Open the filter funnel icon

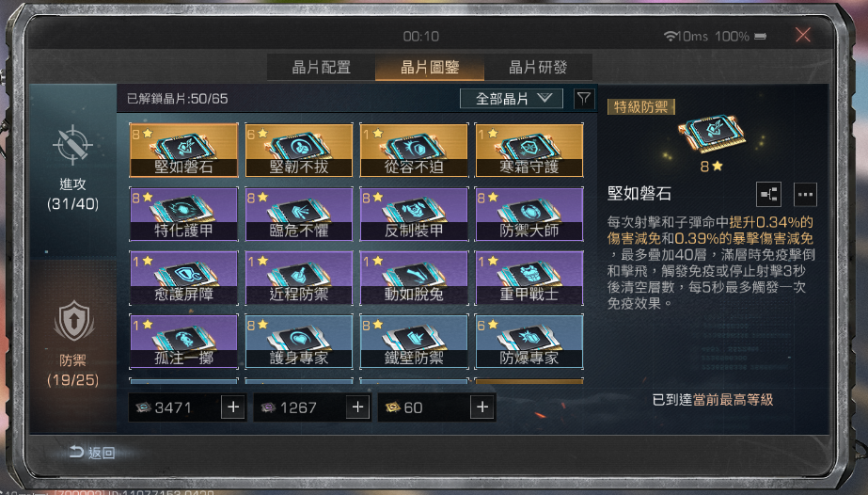pos(583,99)
